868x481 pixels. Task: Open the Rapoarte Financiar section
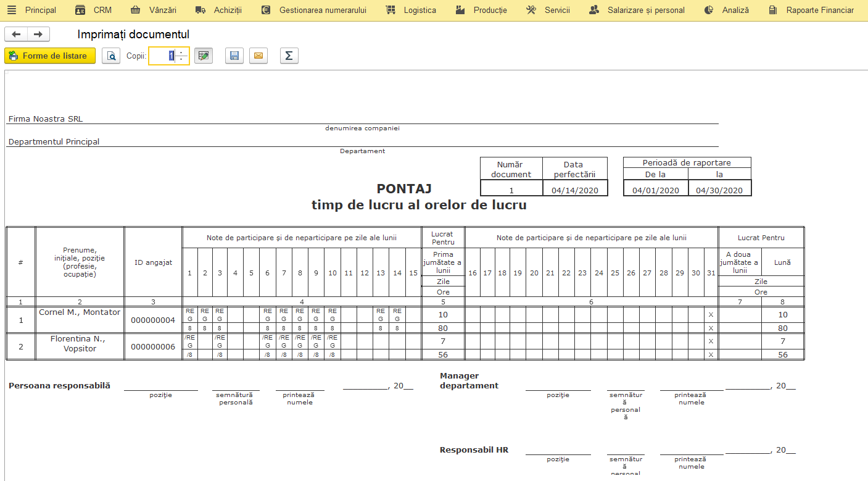tap(812, 10)
